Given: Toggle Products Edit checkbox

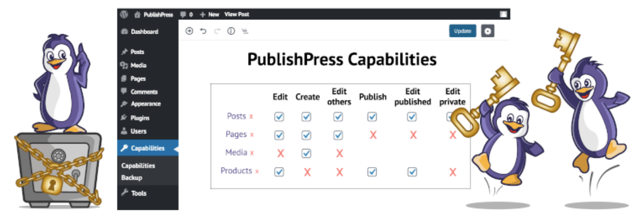Looking at the screenshot, I should [x=280, y=171].
